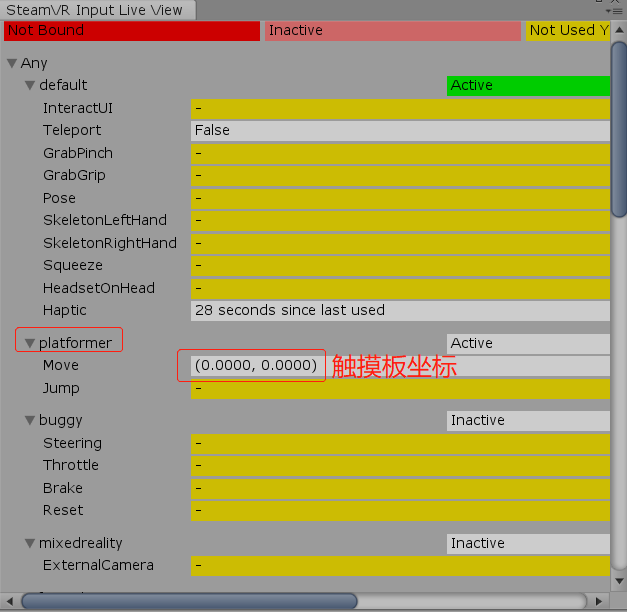The width and height of the screenshot is (627, 612).
Task: Select the SkeletonLeftHand action label
Action: tap(105, 220)
